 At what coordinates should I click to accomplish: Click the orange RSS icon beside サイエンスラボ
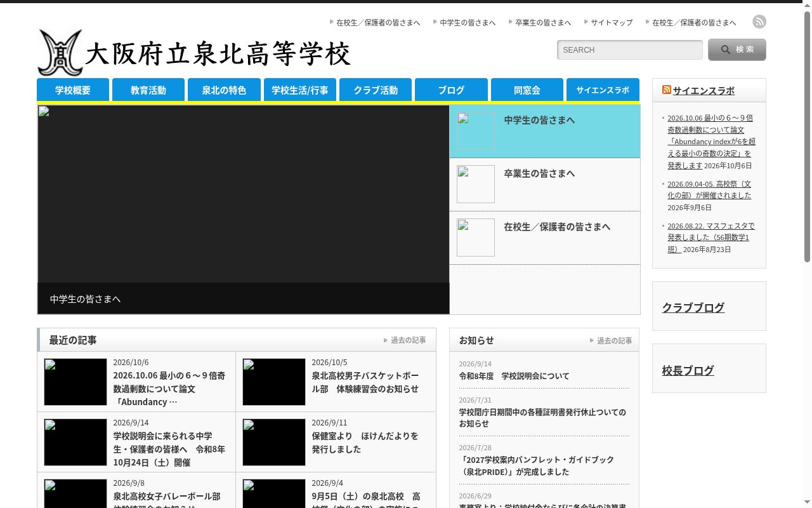667,90
